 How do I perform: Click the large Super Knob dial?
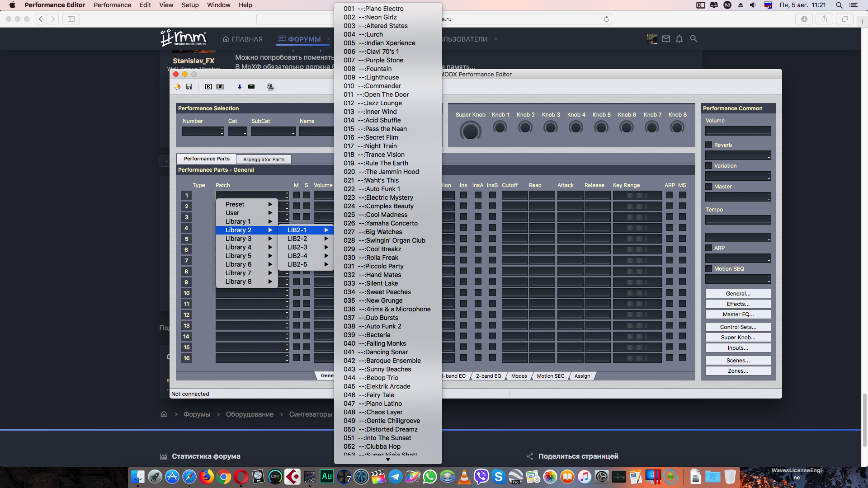pos(470,131)
